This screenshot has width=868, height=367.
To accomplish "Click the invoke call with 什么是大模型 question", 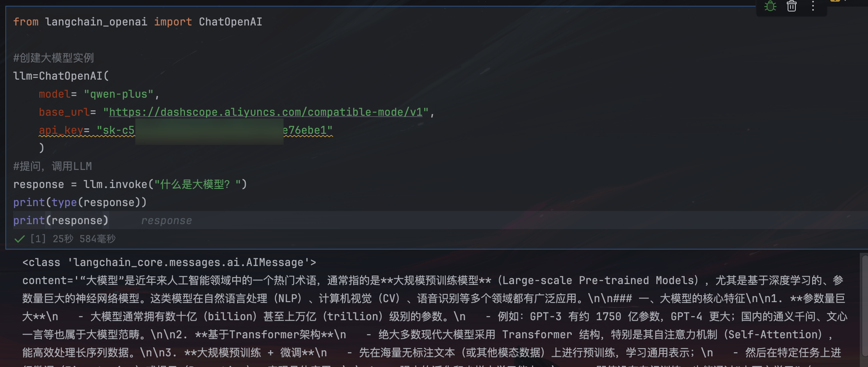I will coord(165,184).
